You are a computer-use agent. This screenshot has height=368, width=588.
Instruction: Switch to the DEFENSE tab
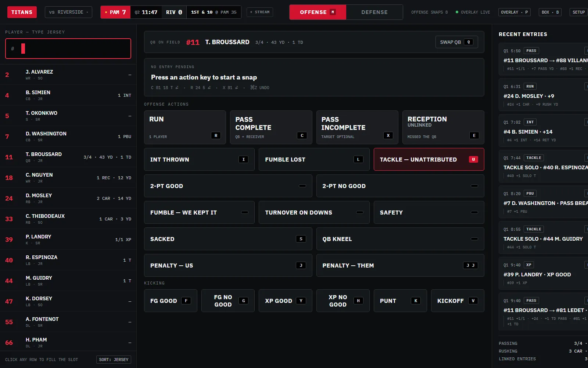coord(374,12)
